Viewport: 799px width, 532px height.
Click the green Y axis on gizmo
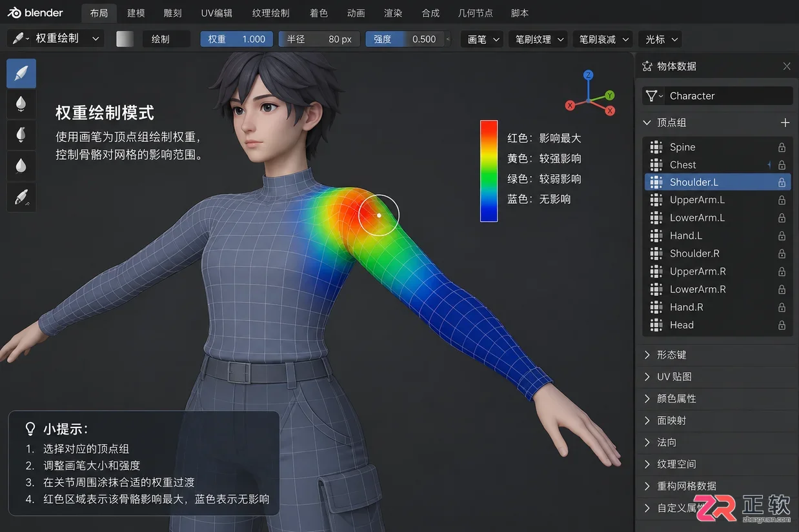[x=610, y=95]
